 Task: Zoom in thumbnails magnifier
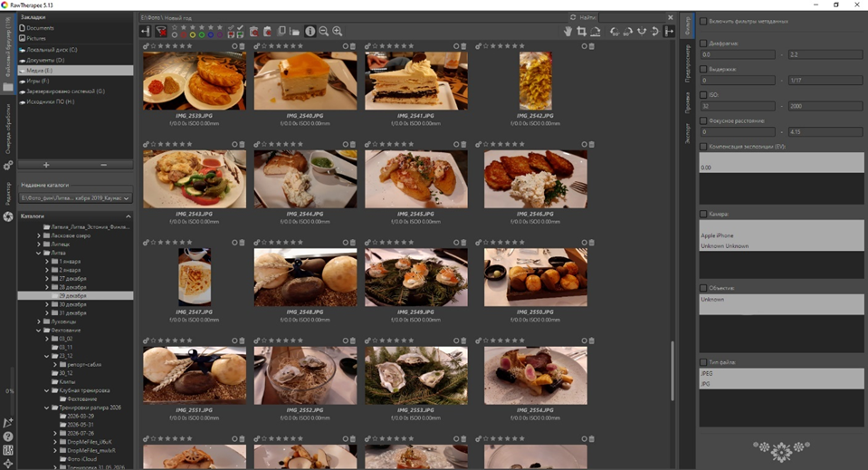(337, 32)
